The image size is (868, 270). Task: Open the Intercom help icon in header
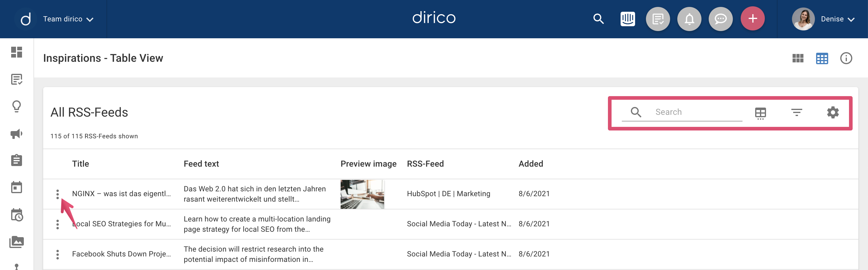628,19
